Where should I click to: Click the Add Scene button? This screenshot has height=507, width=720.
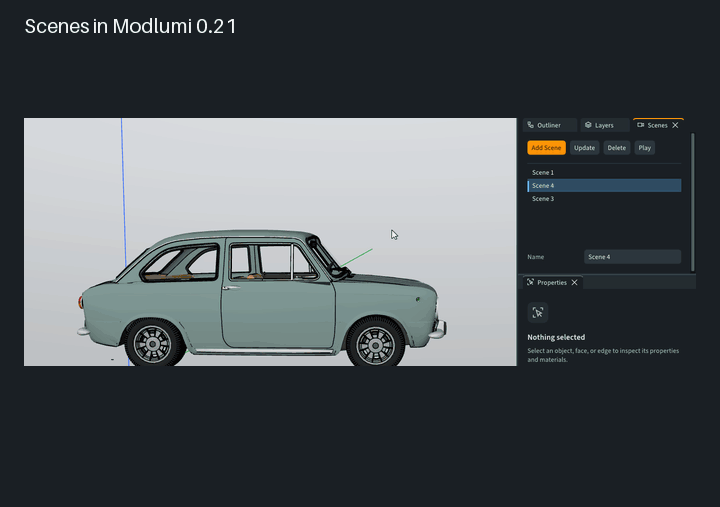[x=546, y=148]
